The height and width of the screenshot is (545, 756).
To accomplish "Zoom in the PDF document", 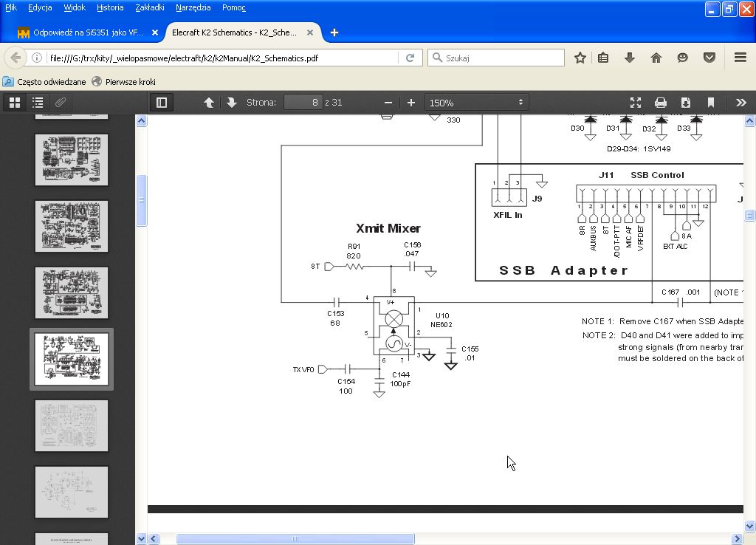I will 411,103.
